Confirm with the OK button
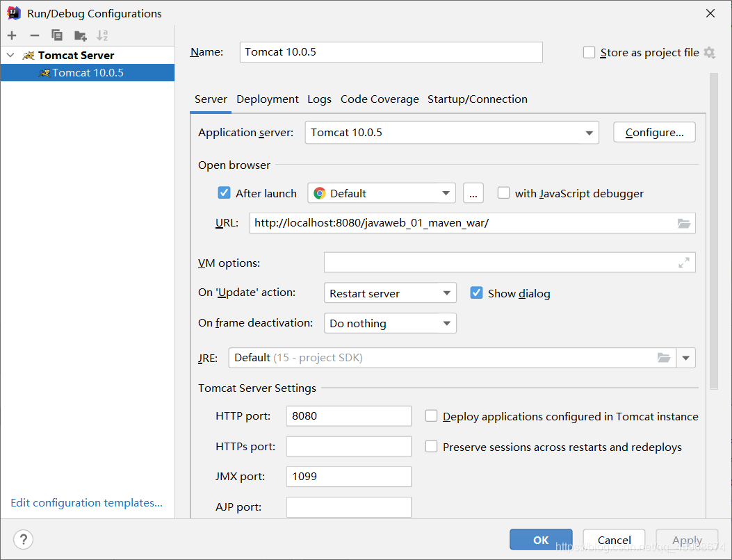Viewport: 732px width, 560px height. 541,539
